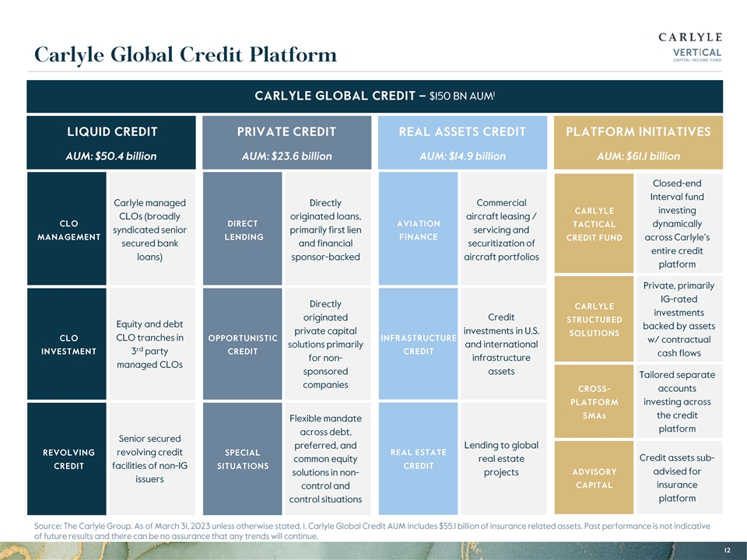Click the Carlyle Global Credit Platform title
The width and height of the screenshot is (747, 560).
185,54
